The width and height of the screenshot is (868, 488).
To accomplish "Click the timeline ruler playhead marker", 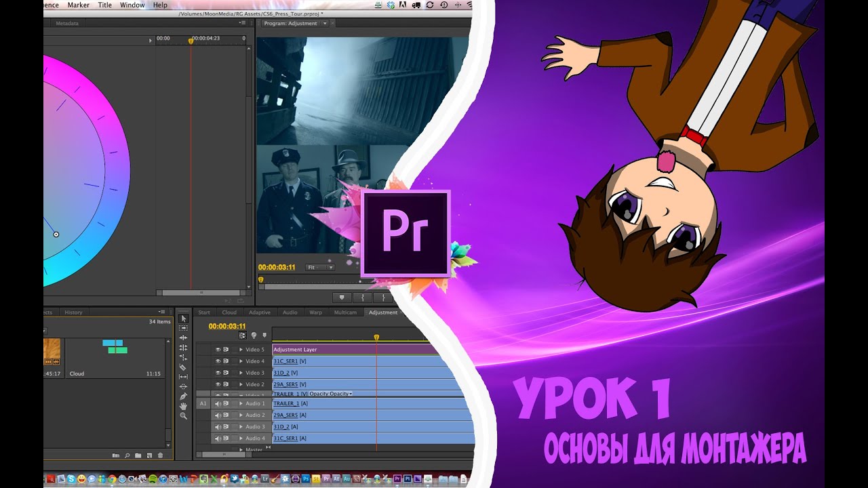I will coord(376,337).
